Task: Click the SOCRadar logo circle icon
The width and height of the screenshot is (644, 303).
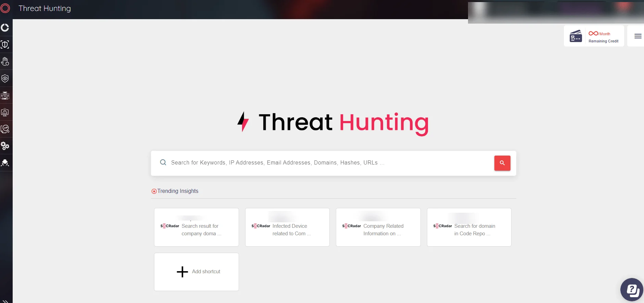Action: click(5, 8)
